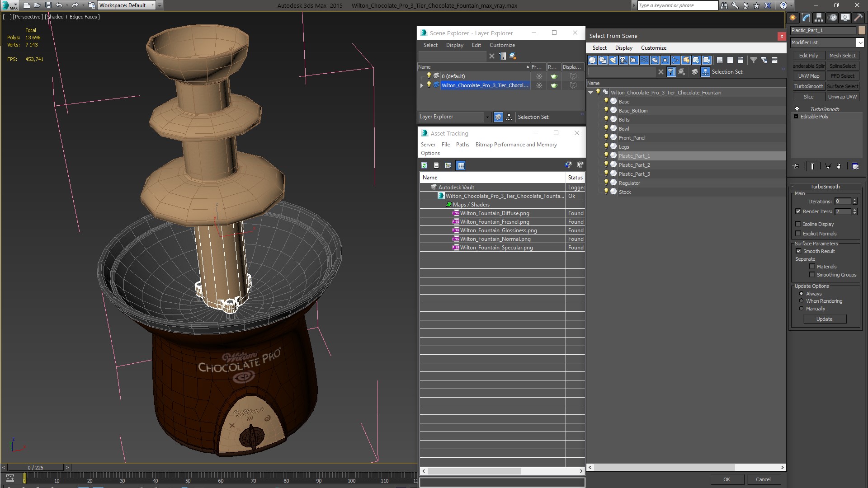Image resolution: width=868 pixels, height=488 pixels.
Task: Enable Separate by Materials checkbox
Action: pyautogui.click(x=812, y=267)
